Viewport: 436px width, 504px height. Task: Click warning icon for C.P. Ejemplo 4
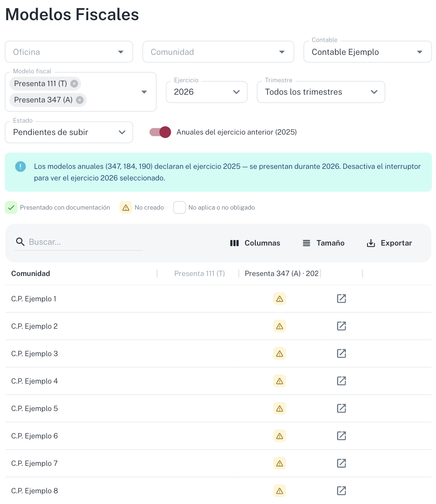280,381
